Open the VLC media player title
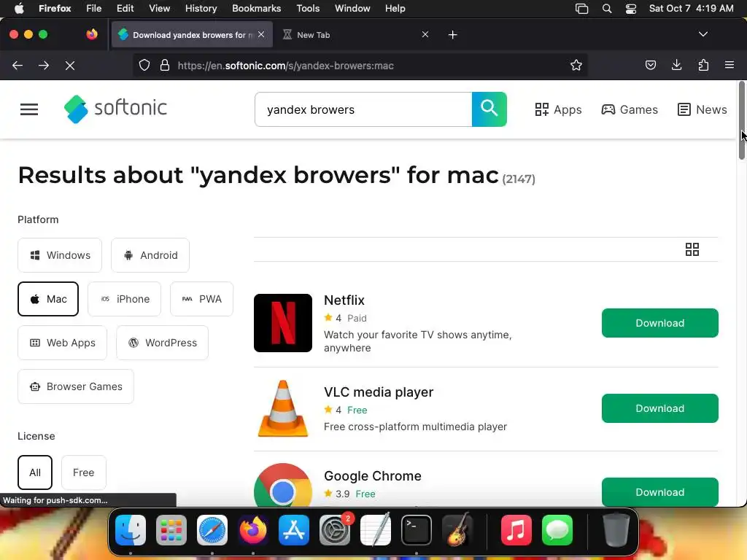 [379, 392]
